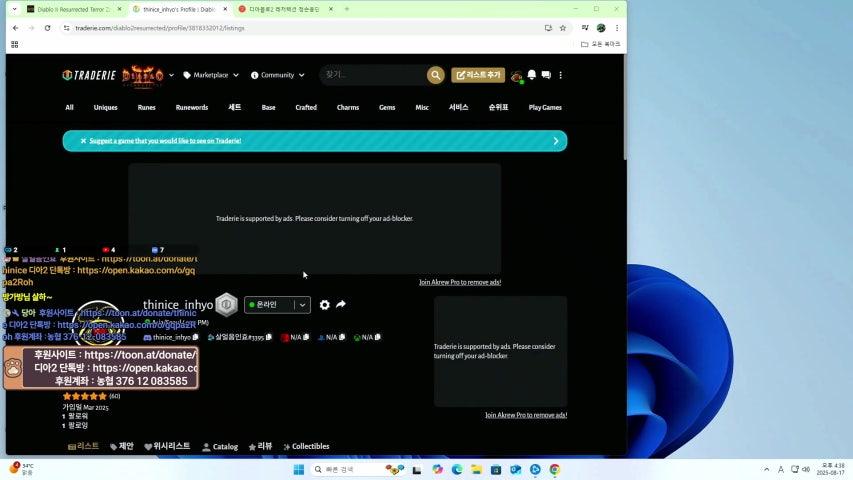This screenshot has height=480, width=853.
Task: Switch to Diablo II Resurrected Terror tab
Action: click(73, 9)
